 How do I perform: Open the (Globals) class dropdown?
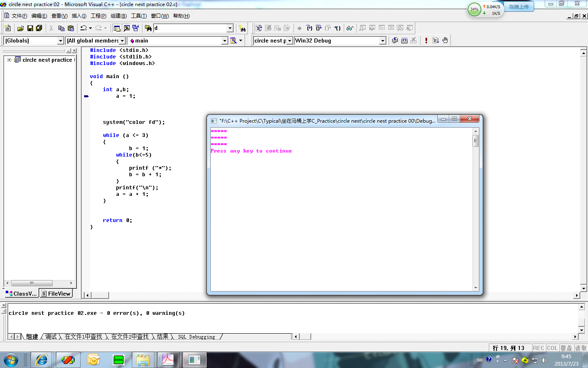pos(60,41)
